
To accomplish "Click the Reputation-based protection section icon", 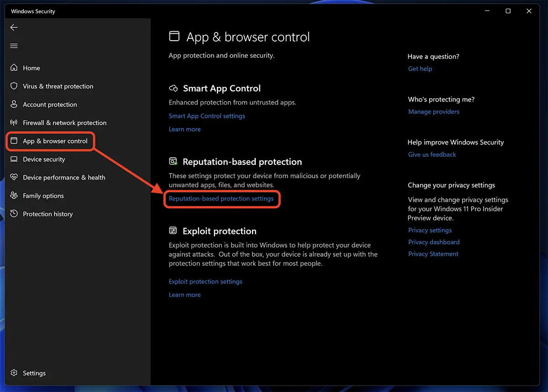I will [x=173, y=161].
